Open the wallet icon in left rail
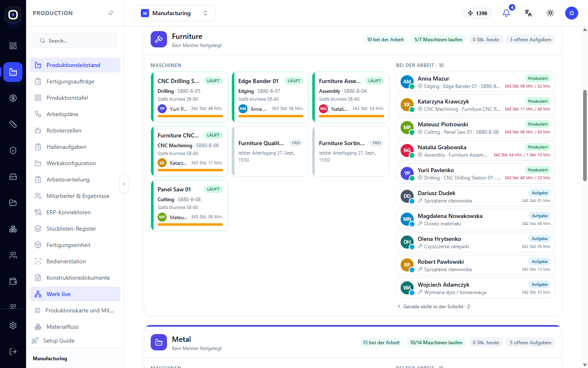This screenshot has width=588, height=368. point(13,281)
